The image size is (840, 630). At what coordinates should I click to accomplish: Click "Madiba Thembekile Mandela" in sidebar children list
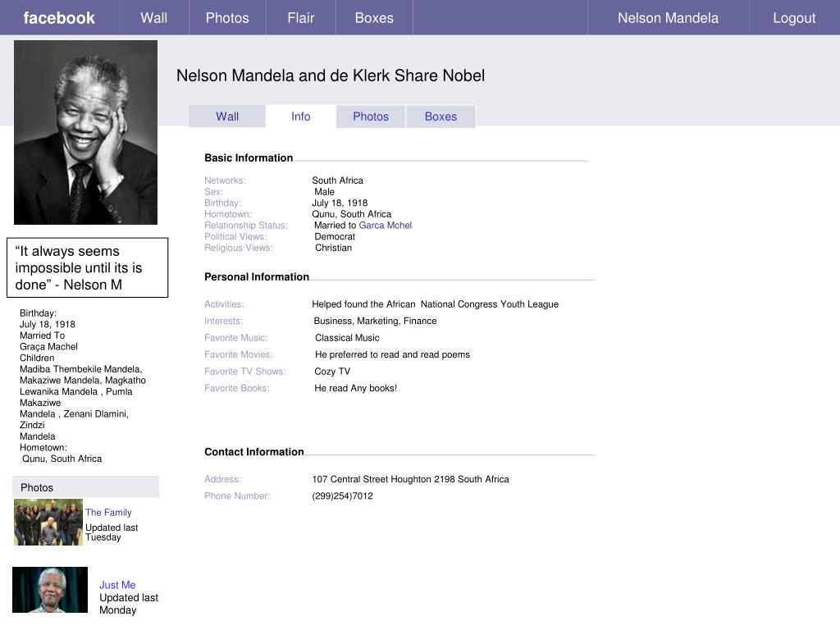point(80,369)
